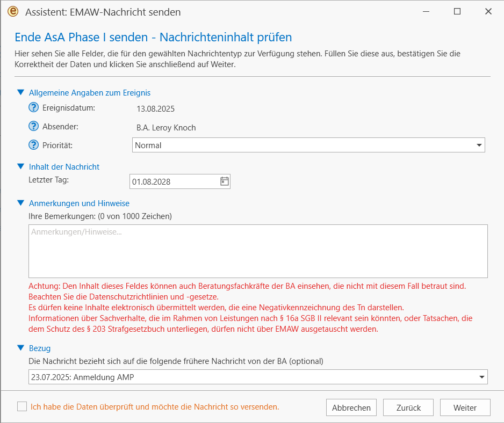Screen dimensions: 504x423
Task: Collapse the Allgemeine Angaben zum Ereignis section
Action: pos(21,92)
